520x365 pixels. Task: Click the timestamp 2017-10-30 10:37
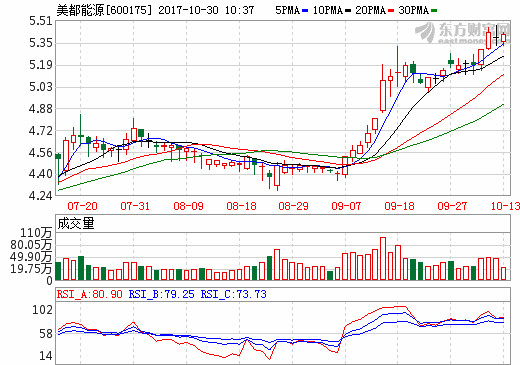[x=206, y=10]
